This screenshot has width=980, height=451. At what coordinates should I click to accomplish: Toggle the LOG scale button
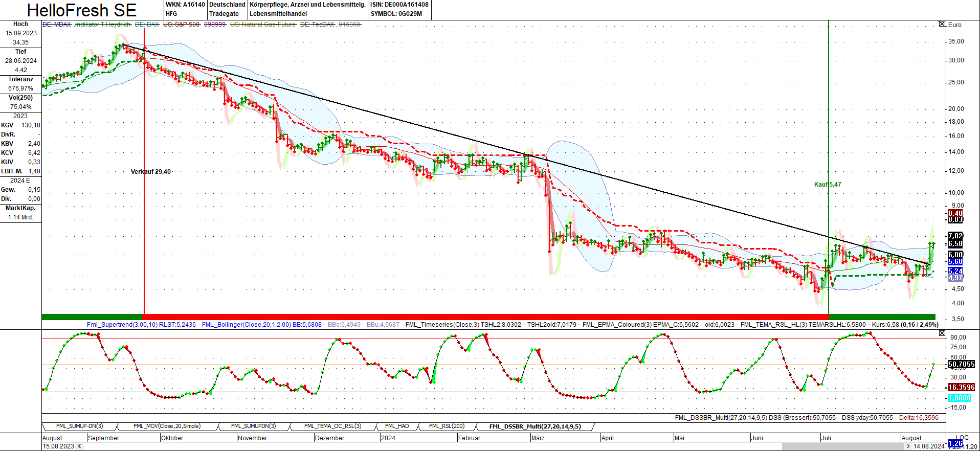point(962,438)
